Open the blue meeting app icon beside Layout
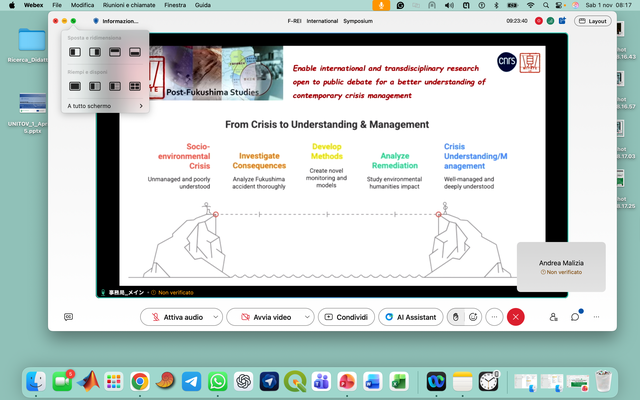 (562, 20)
